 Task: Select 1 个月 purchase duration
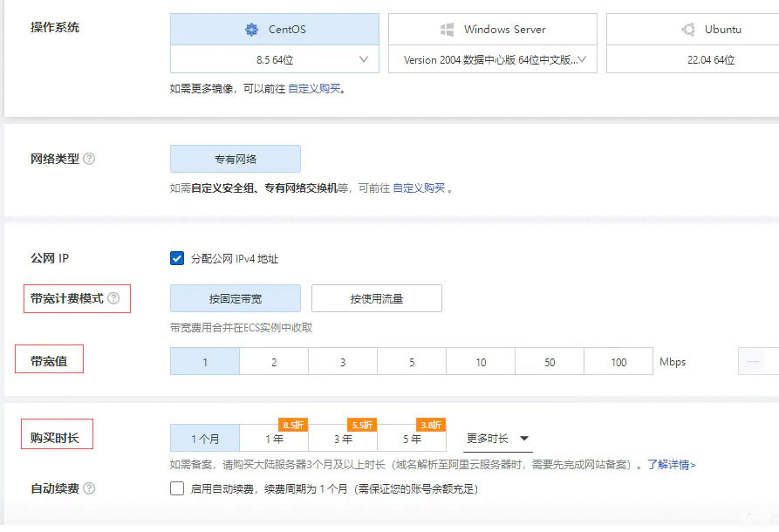click(x=205, y=439)
